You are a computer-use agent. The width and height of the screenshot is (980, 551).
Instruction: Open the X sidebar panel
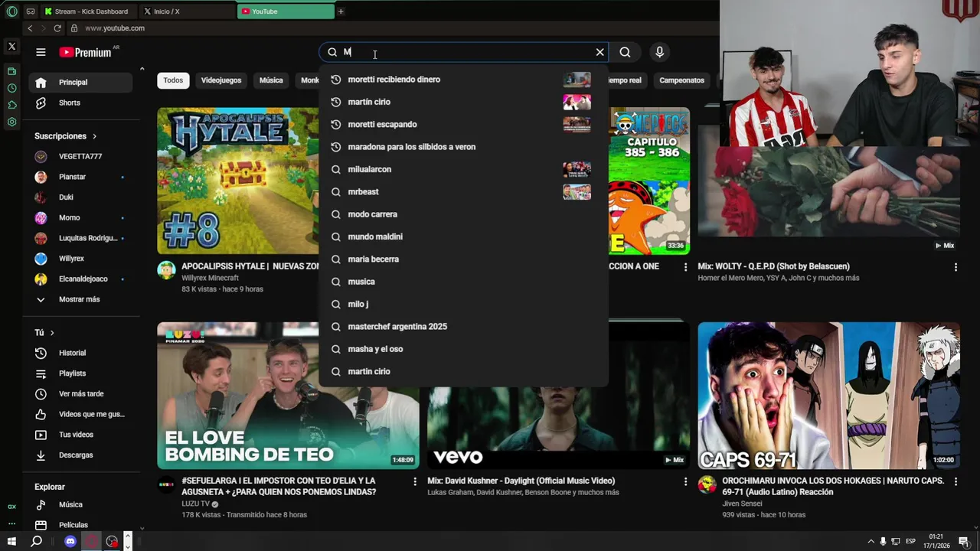click(x=11, y=47)
